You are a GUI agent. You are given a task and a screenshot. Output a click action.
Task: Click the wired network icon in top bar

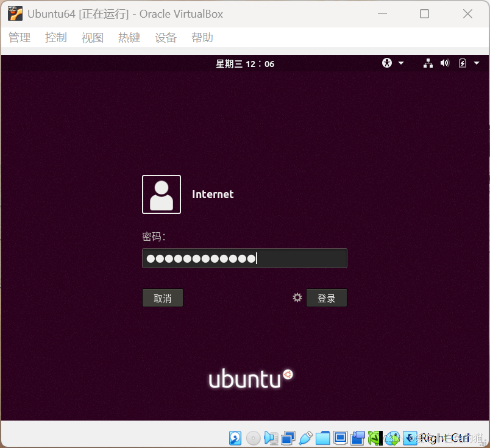[x=428, y=63]
